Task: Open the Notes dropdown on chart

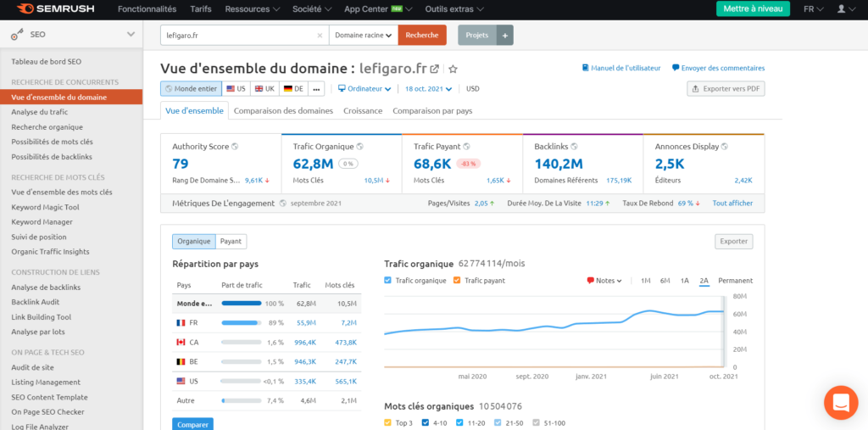Action: [604, 281]
